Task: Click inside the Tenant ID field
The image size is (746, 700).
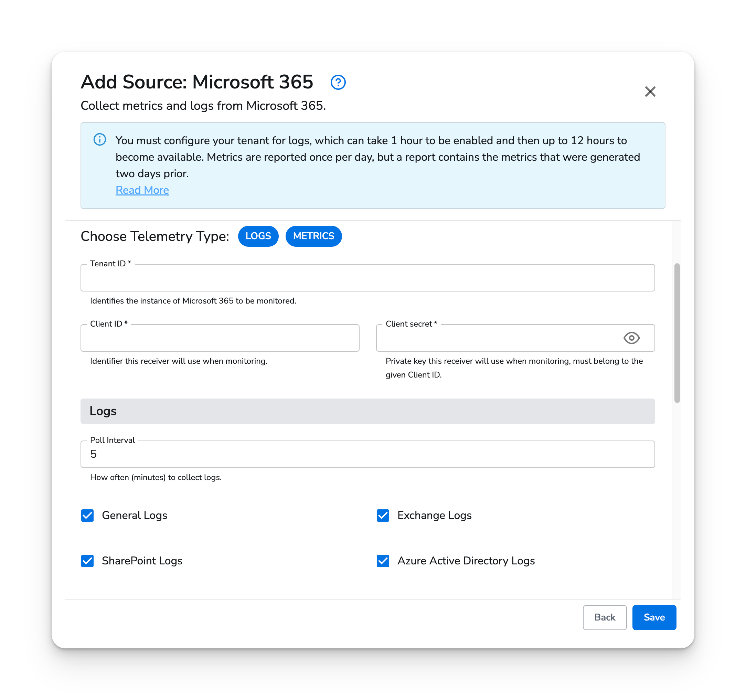Action: 368,278
